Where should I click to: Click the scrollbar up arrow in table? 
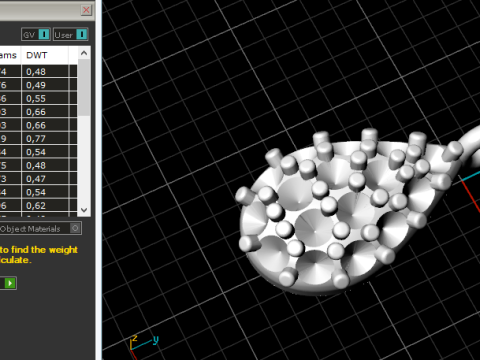point(84,53)
